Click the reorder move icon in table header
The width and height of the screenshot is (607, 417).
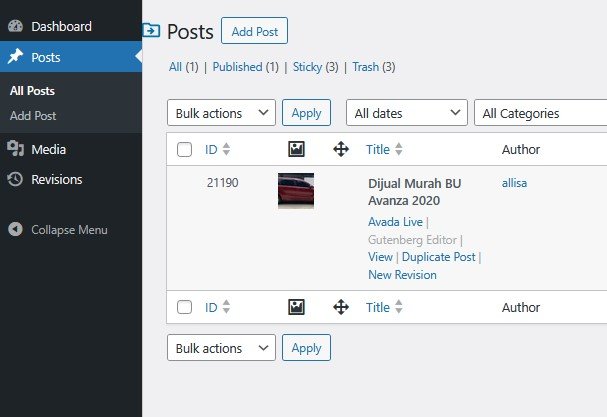[x=340, y=149]
